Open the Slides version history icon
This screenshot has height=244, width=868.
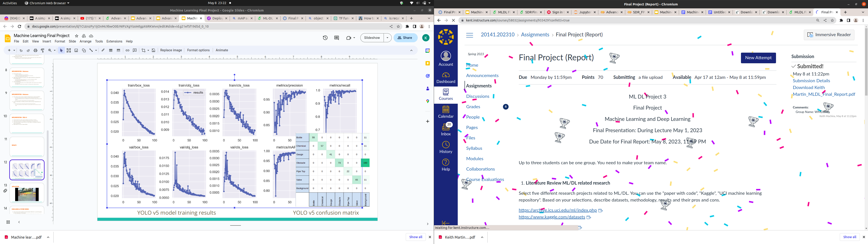coord(325,38)
